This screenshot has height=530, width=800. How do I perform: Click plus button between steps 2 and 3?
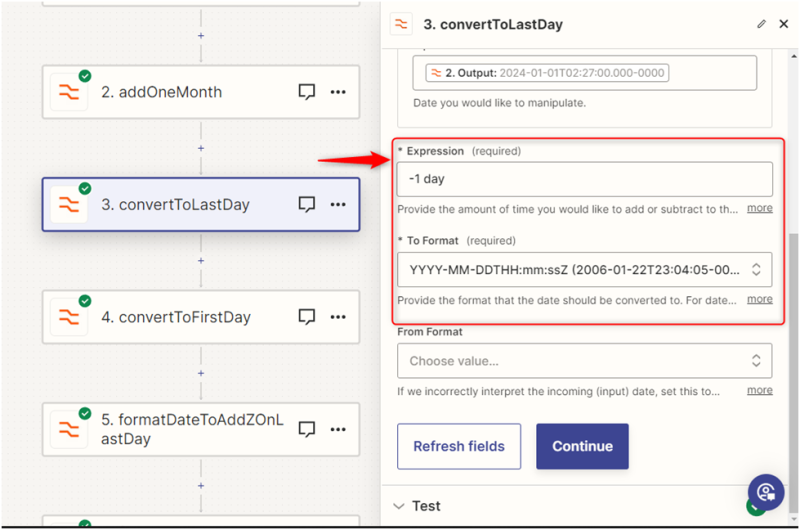click(x=201, y=148)
